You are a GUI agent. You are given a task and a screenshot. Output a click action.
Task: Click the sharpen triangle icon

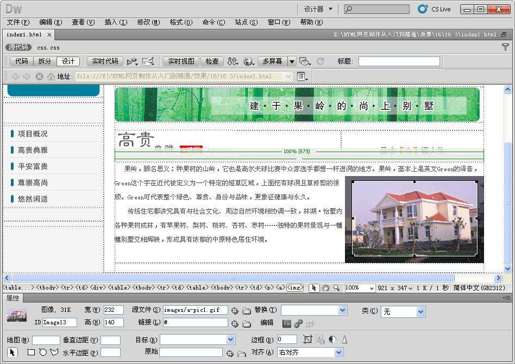pyautogui.click(x=344, y=339)
